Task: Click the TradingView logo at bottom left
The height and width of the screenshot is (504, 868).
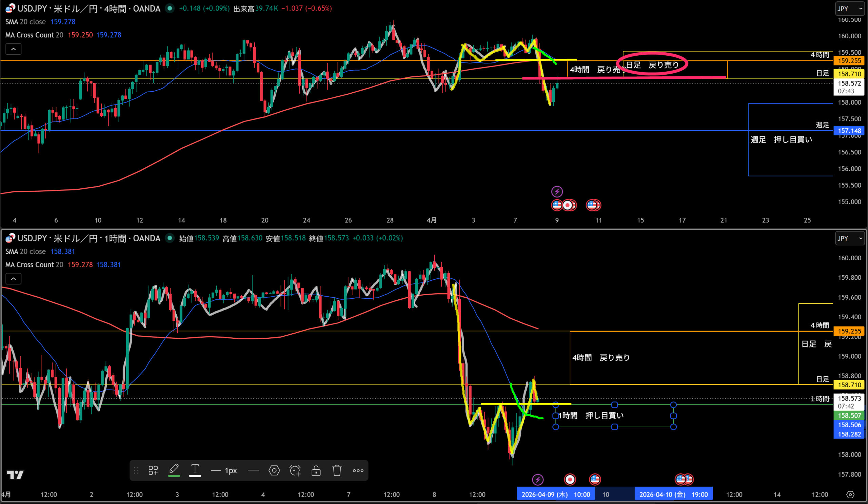Action: tap(15, 475)
